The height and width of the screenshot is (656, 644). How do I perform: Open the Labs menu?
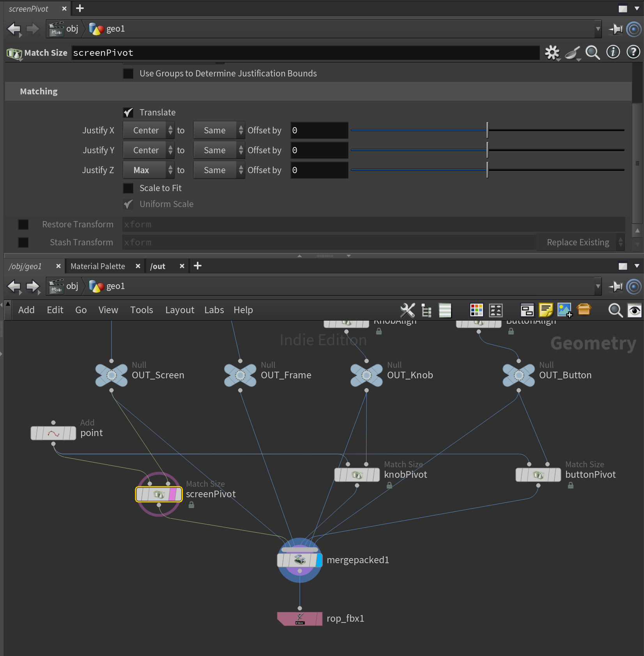(214, 310)
